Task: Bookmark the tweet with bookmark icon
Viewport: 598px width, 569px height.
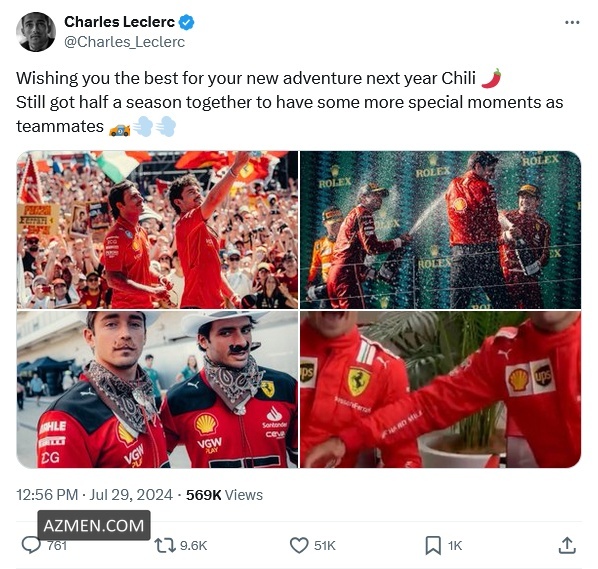Action: tap(433, 545)
